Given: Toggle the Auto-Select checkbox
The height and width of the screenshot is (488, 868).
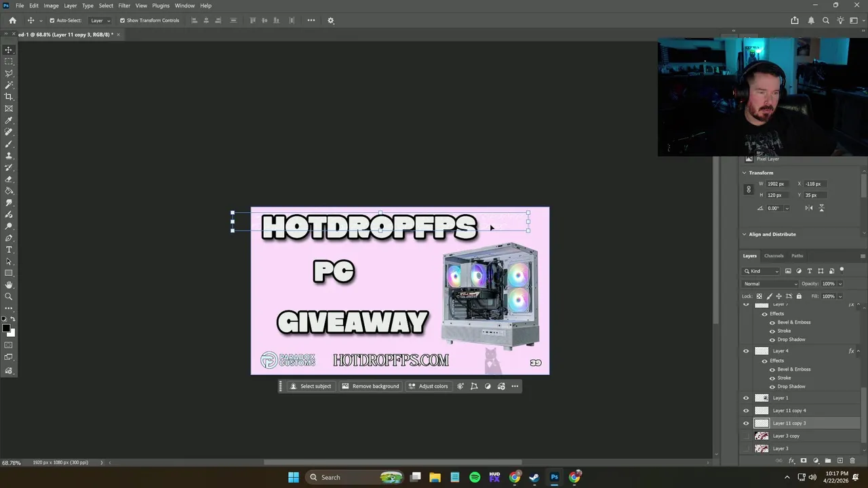Looking at the screenshot, I should click(x=52, y=20).
